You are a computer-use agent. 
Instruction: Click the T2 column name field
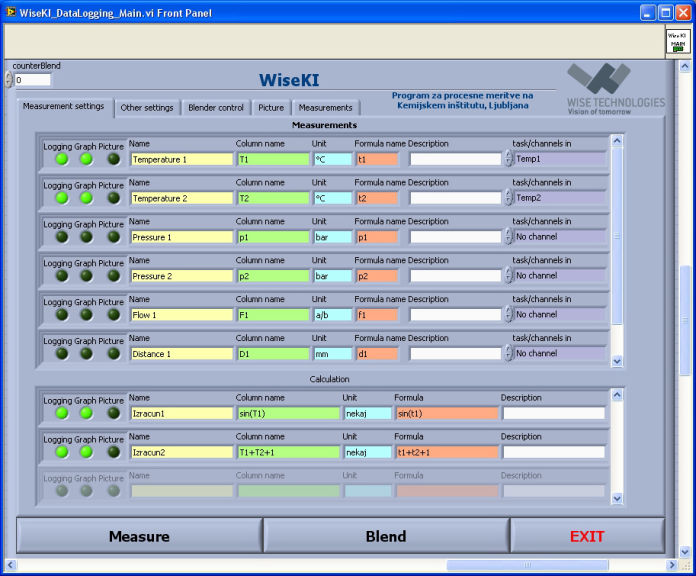tap(273, 198)
